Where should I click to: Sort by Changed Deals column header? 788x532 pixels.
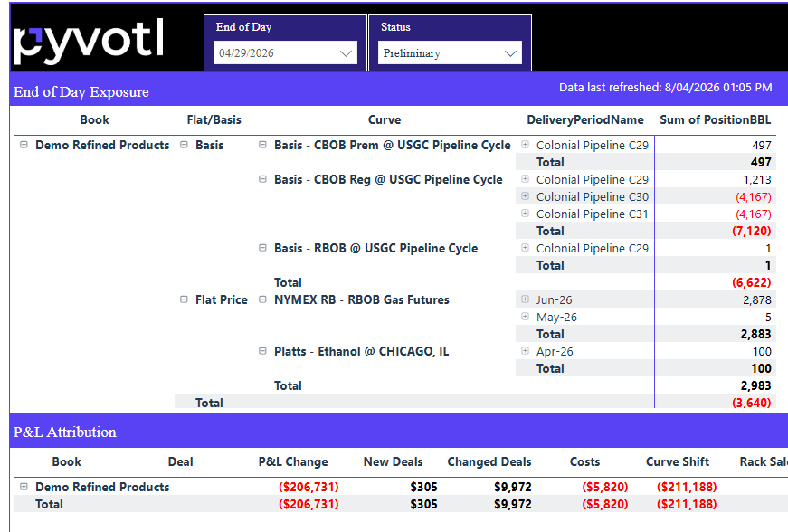[x=489, y=461]
